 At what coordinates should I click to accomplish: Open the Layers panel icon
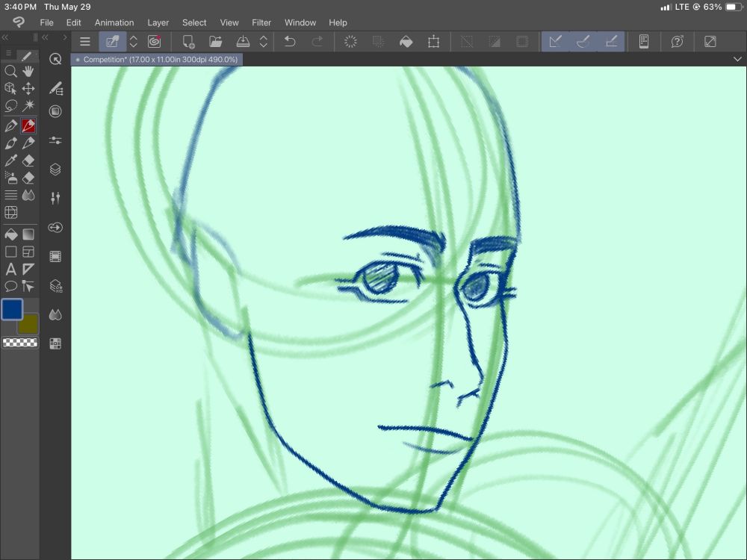point(55,169)
